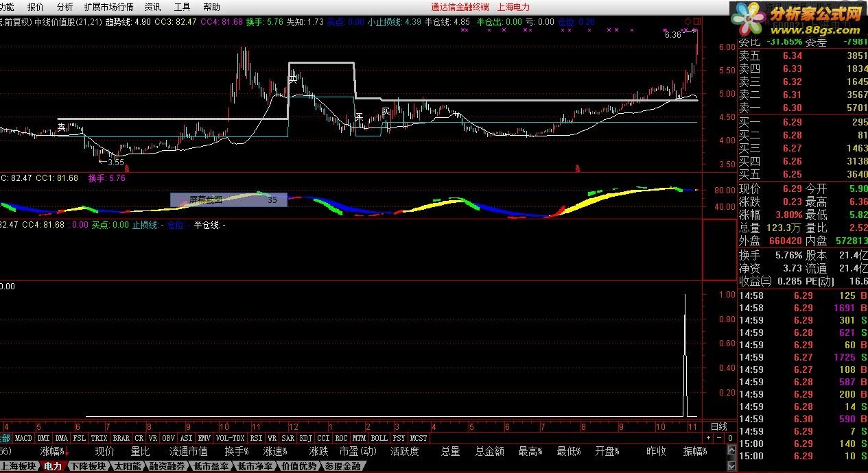Viewport: 868px width, 473px height.
Task: Click the 日线 period label
Action: [719, 426]
